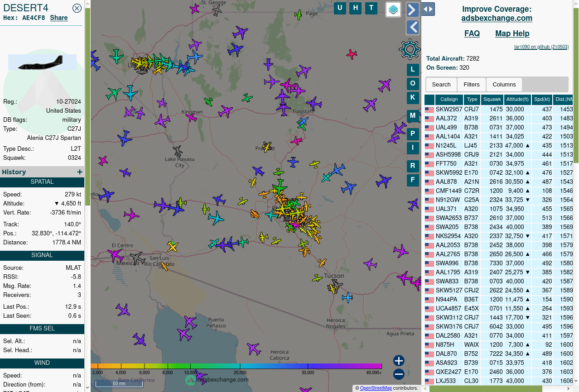
Task: Select the CMF1449 aircraft row
Action: (x=498, y=191)
